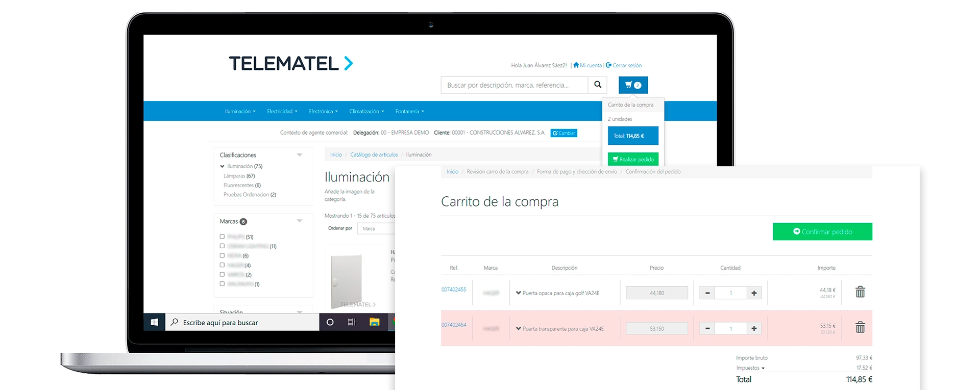The height and width of the screenshot is (390, 980).
Task: Open the Electrónica navigation menu
Action: pos(323,111)
